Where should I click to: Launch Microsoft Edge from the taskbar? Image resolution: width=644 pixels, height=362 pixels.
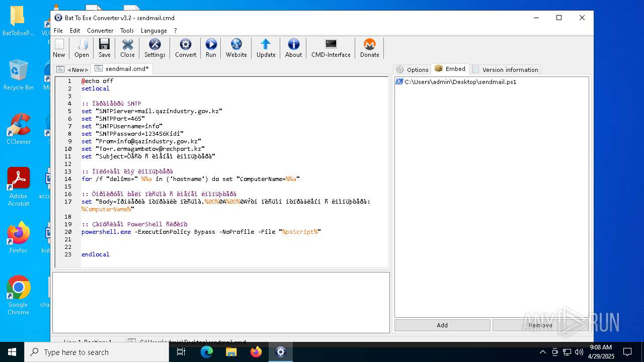(x=207, y=352)
